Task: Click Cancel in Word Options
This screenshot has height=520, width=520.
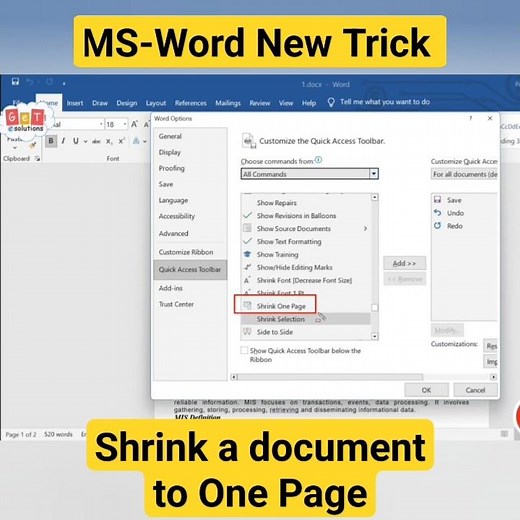Action: pyautogui.click(x=475, y=390)
